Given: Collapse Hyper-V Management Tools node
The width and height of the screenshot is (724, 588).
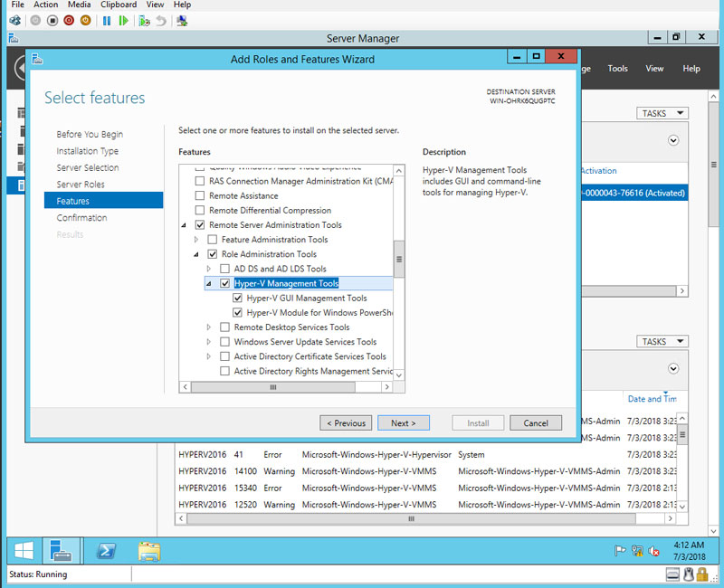Looking at the screenshot, I should (209, 284).
